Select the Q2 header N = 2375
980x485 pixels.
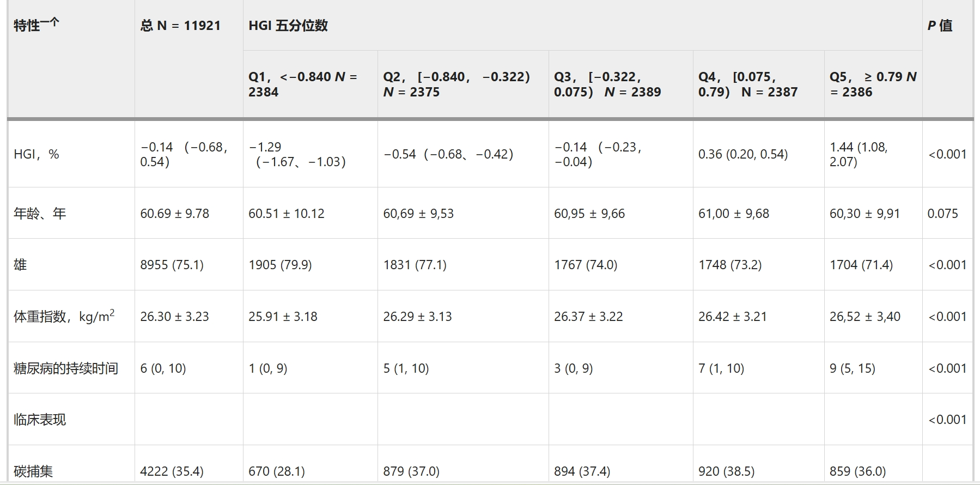456,84
